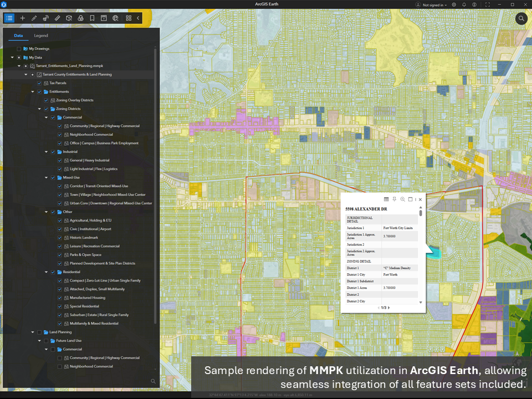Click the ArcGIS Earth app logo
The image size is (532, 399).
[4, 4]
